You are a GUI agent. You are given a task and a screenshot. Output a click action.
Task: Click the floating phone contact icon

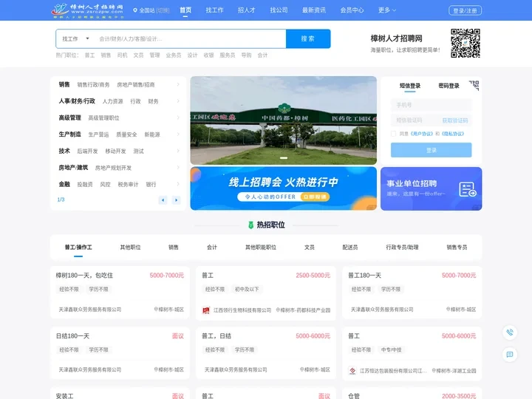click(x=510, y=332)
